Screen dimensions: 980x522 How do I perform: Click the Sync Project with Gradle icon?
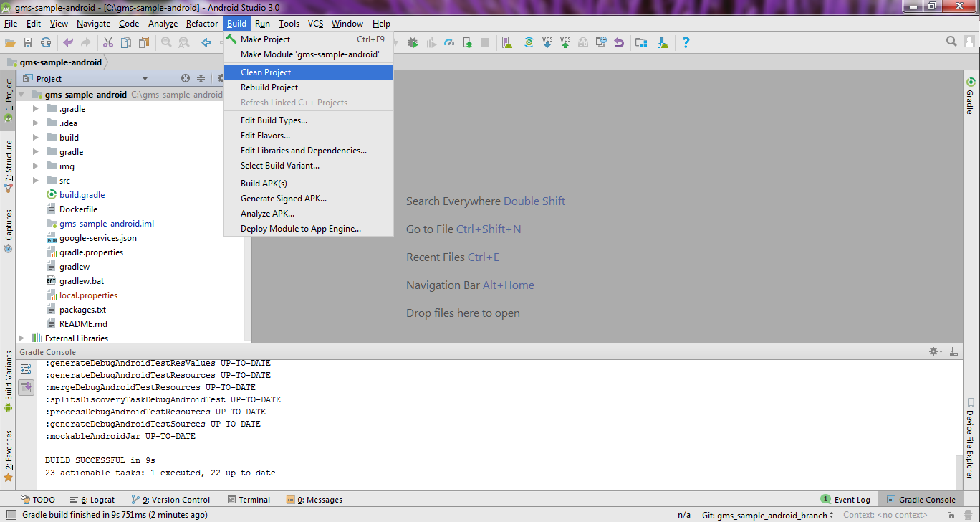(529, 43)
